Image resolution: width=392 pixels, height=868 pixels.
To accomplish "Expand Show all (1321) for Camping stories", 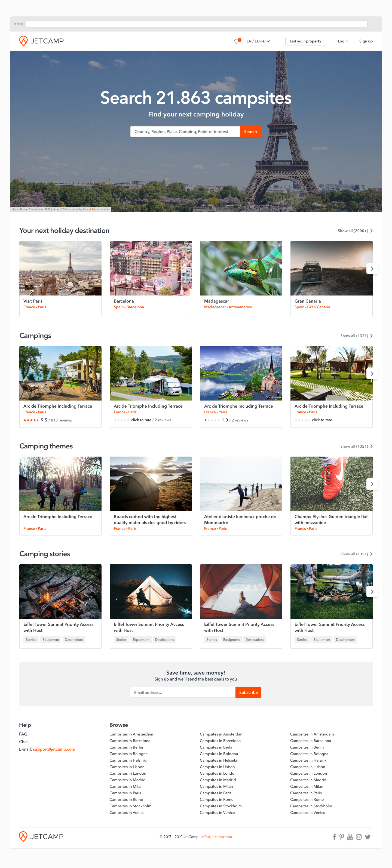I will click(356, 554).
